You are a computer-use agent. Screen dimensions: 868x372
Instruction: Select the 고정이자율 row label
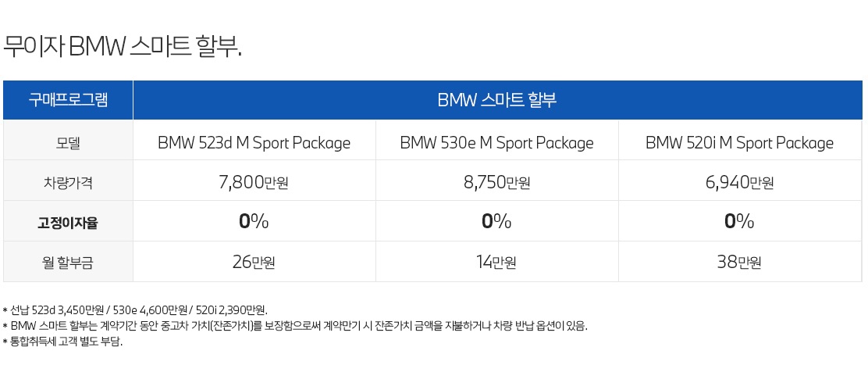click(x=68, y=222)
